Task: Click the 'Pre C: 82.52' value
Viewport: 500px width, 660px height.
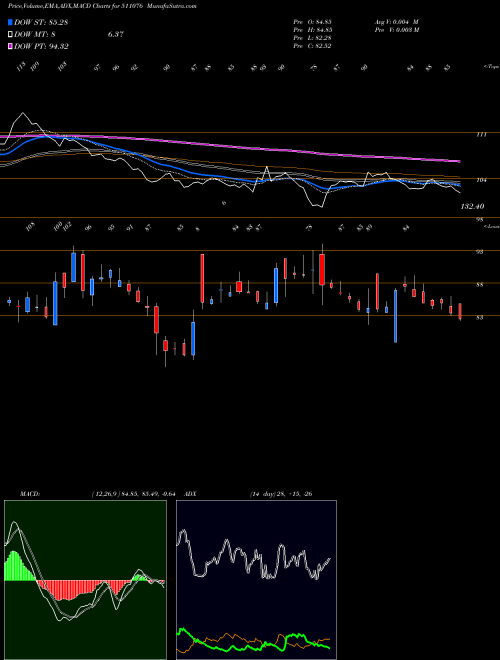Action: pyautogui.click(x=313, y=46)
